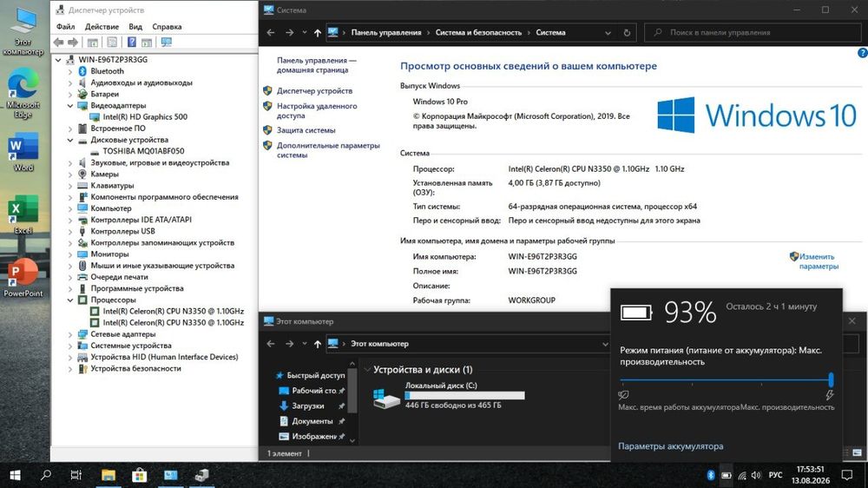This screenshot has width=868, height=488.
Task: Select 'TOSHIBA MQ01ABF050' disk
Action: point(143,151)
